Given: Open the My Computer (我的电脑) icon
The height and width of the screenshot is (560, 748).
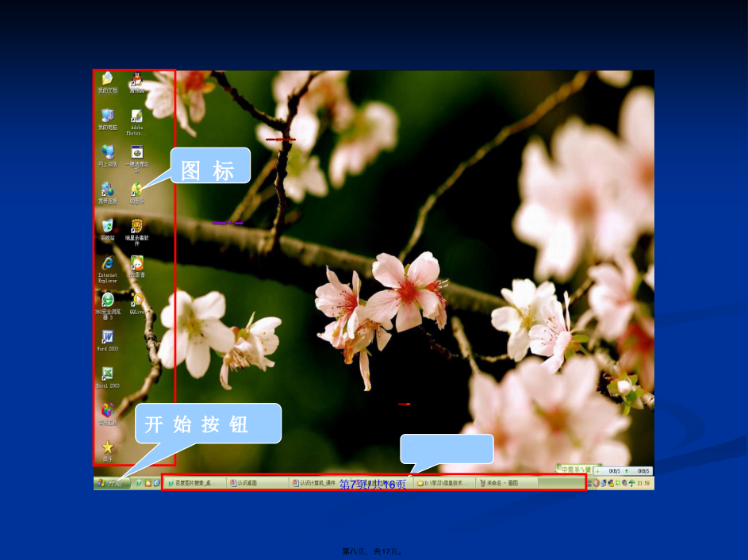Looking at the screenshot, I should click(x=107, y=119).
